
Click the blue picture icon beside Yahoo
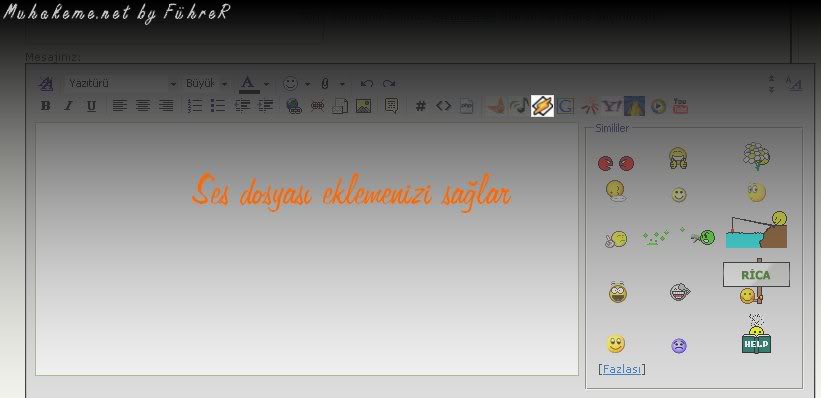(635, 106)
